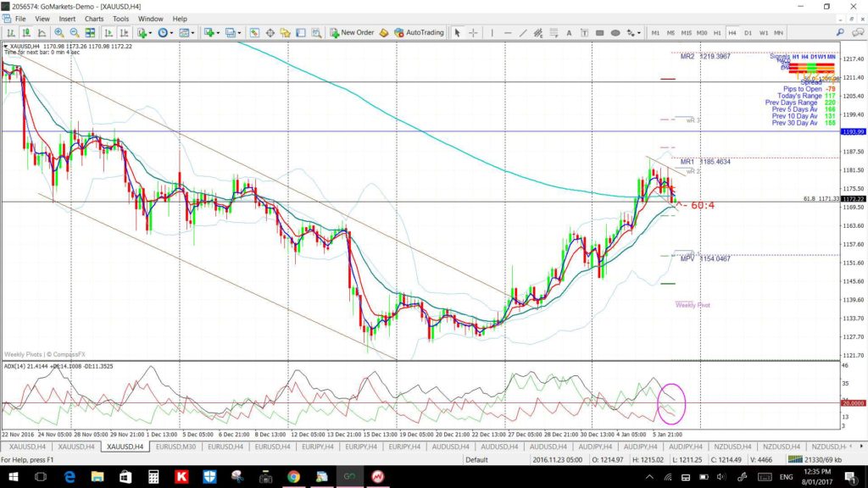Expand the new chart dropdown arrow
Screen dimensions: 868x488
[218, 33]
